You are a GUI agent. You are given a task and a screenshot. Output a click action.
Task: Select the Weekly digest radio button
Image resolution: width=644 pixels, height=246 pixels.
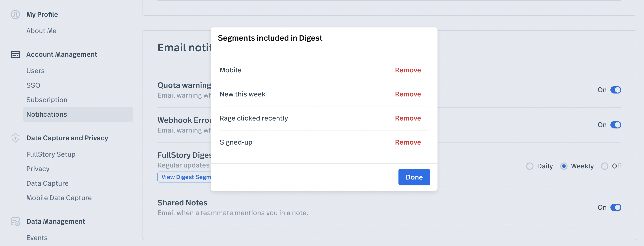[564, 166]
